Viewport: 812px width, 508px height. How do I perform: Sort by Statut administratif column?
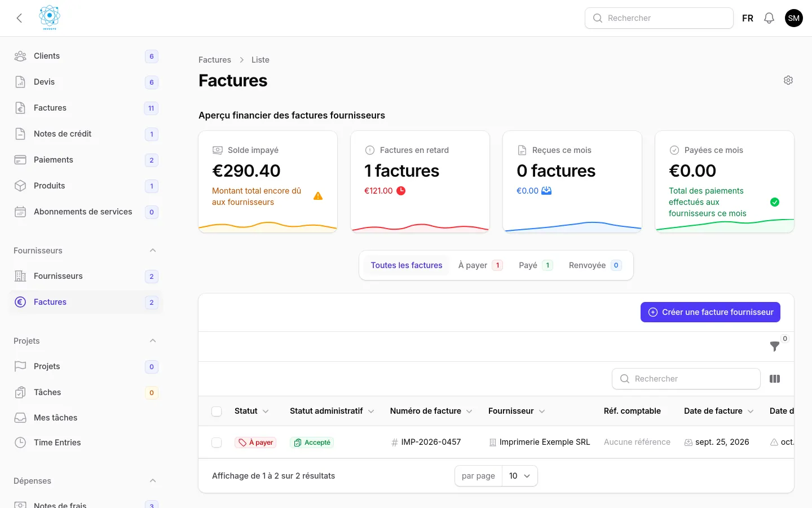click(332, 411)
